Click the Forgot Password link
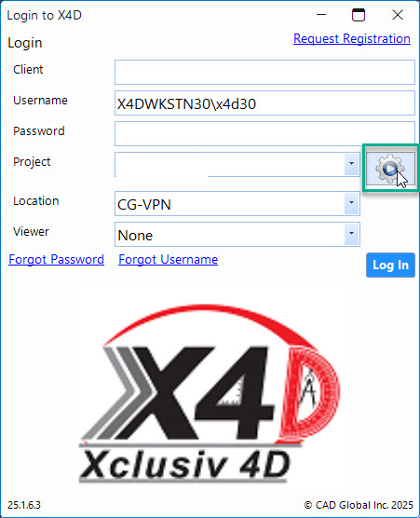Screen dimensions: 420x518 click(x=56, y=260)
